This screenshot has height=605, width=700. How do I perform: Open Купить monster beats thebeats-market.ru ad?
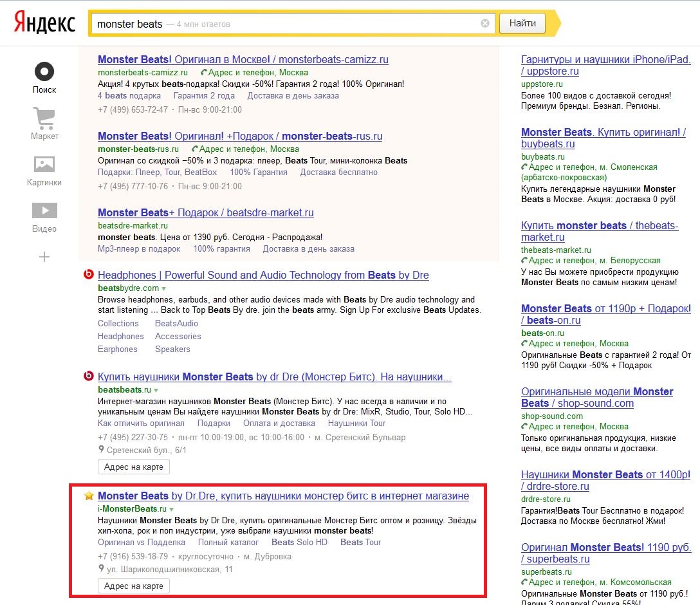[x=600, y=231]
